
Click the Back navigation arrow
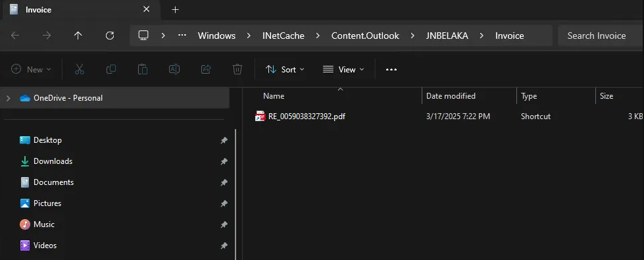click(x=15, y=36)
